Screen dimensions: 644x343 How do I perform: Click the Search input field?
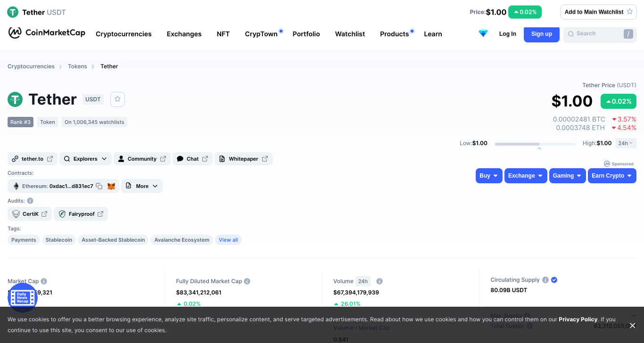tap(600, 34)
